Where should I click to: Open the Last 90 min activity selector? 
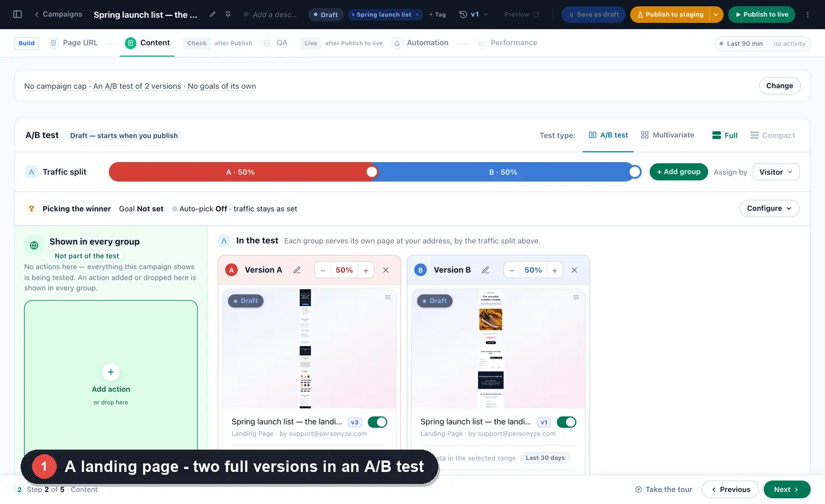(762, 44)
